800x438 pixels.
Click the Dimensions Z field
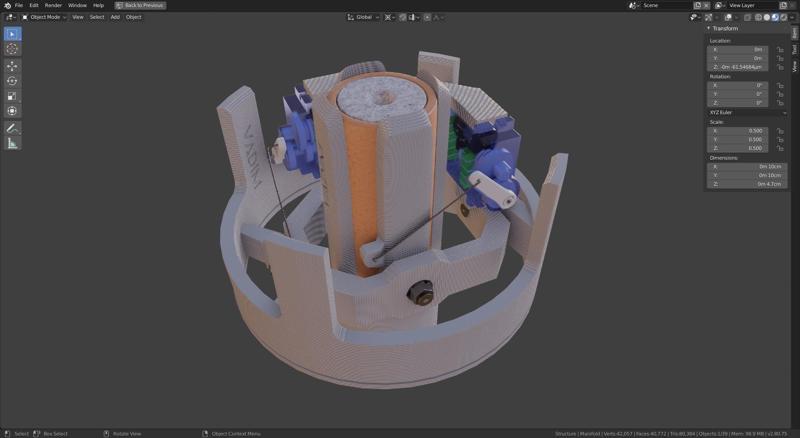pyautogui.click(x=747, y=184)
